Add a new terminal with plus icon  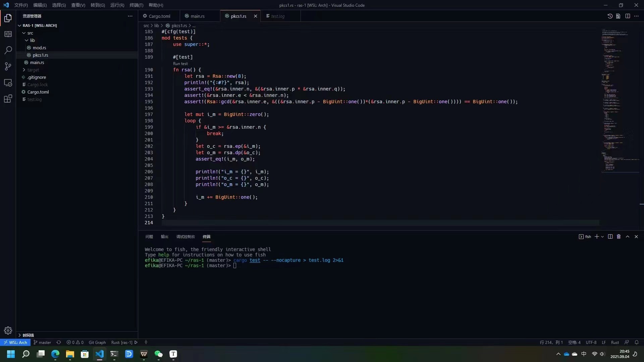coord(597,237)
